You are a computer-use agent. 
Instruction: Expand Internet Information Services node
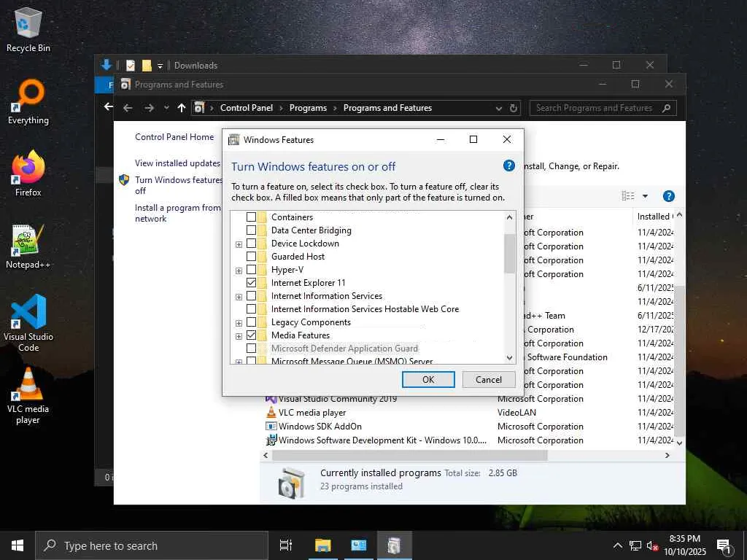[x=239, y=297]
